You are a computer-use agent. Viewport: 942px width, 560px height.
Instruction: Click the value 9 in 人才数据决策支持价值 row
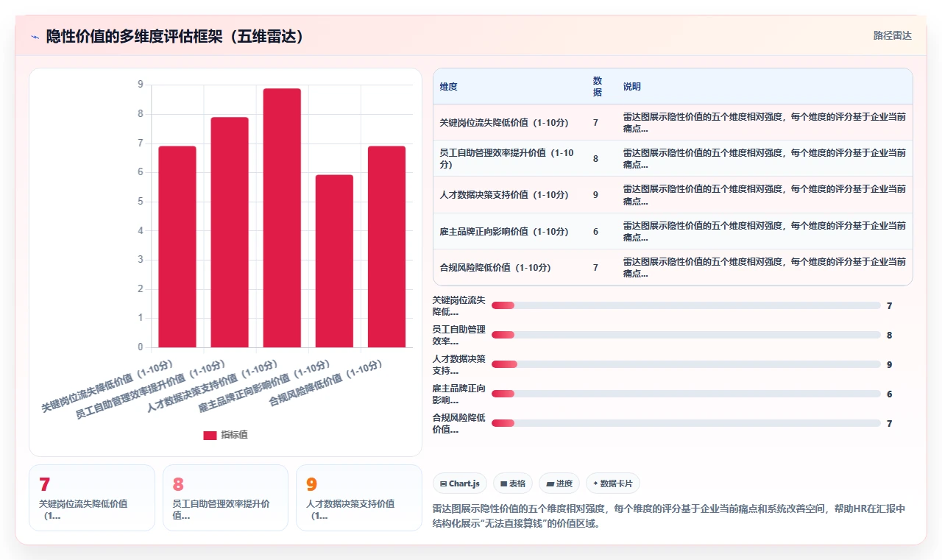pyautogui.click(x=595, y=195)
